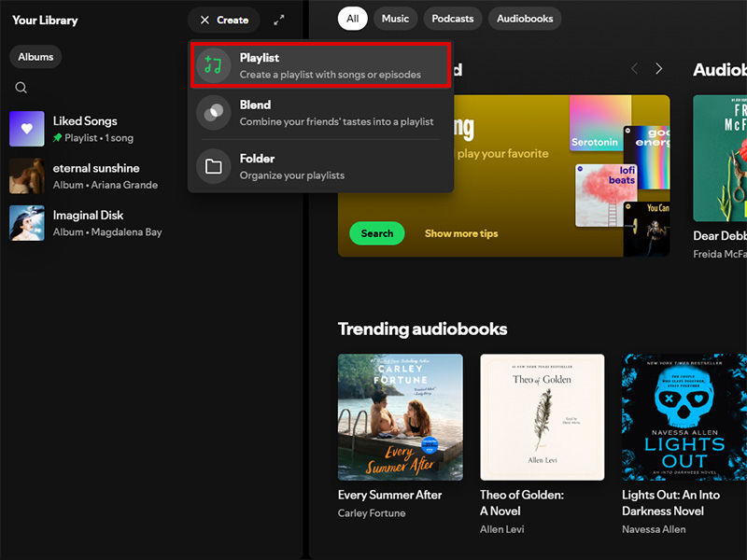Open eternal sunshine album cover
The height and width of the screenshot is (560, 747).
(x=27, y=175)
